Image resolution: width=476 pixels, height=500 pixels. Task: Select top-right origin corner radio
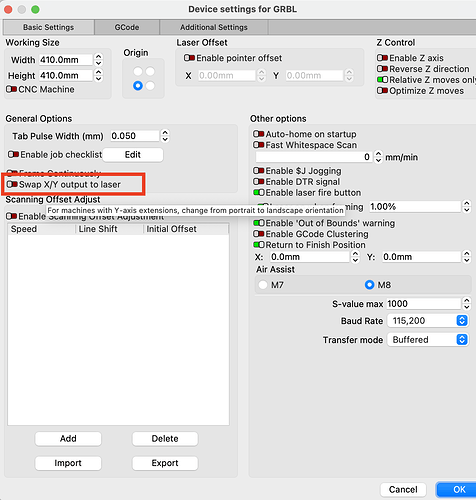[x=150, y=71]
